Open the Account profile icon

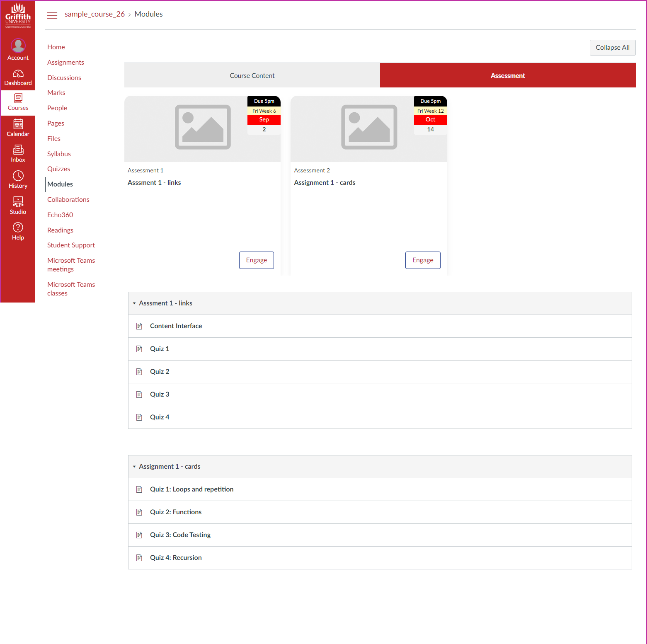(x=18, y=46)
